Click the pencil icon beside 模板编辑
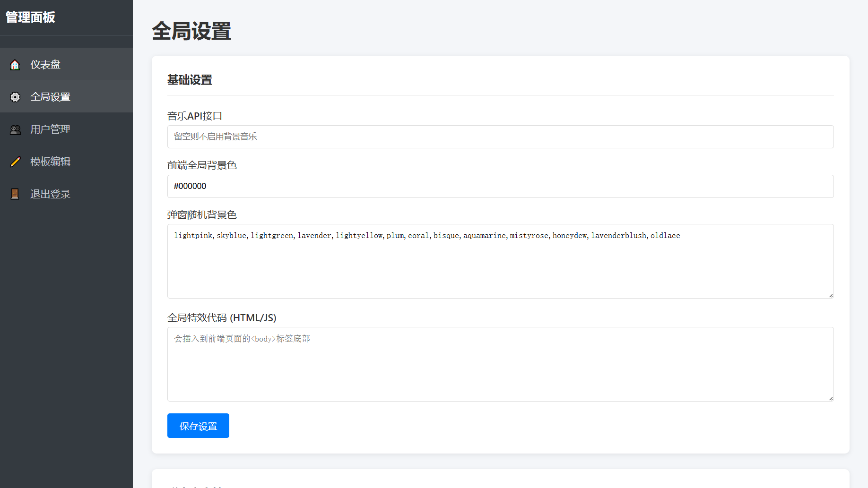Viewport: 868px width, 488px height. pyautogui.click(x=15, y=162)
